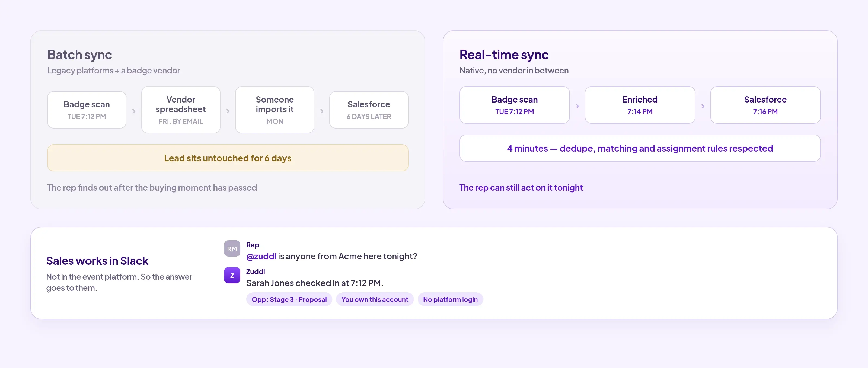Click the Zuddl sender name
Screen dimensions: 868x368
tap(256, 272)
